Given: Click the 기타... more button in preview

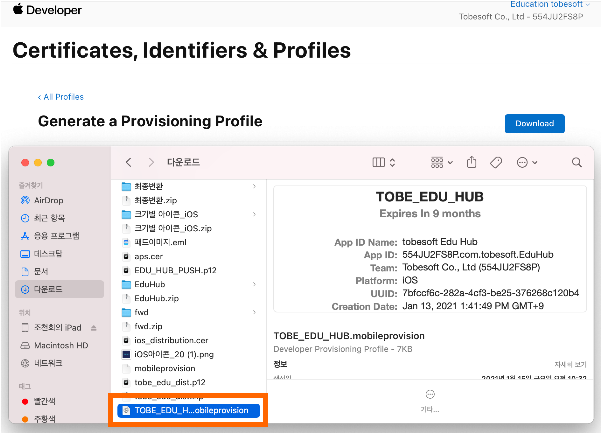Looking at the screenshot, I should click(x=430, y=401).
